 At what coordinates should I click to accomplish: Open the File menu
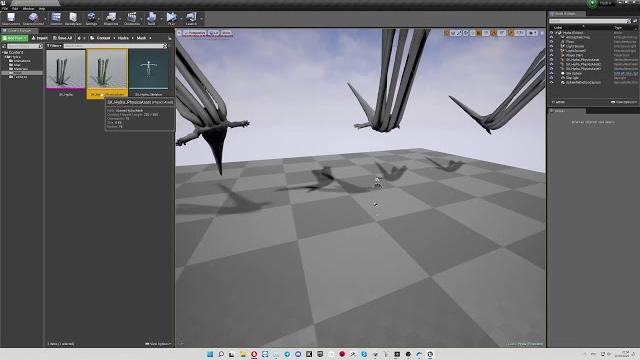5,8
